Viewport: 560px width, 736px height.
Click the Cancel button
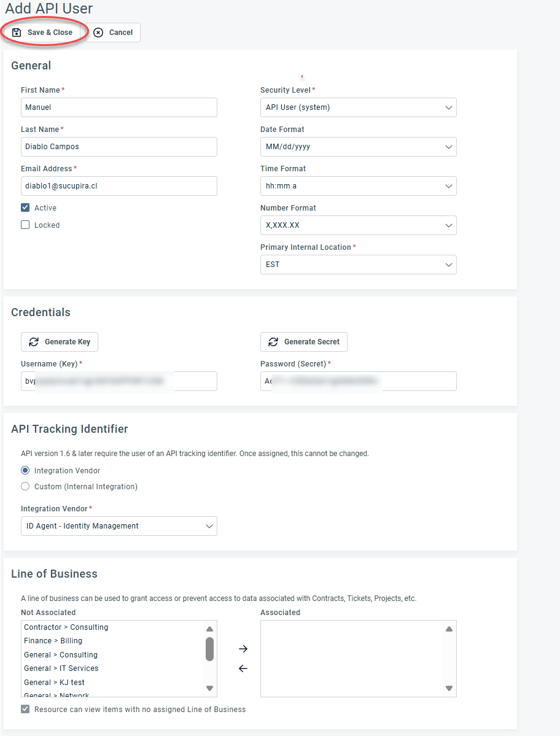click(x=114, y=33)
